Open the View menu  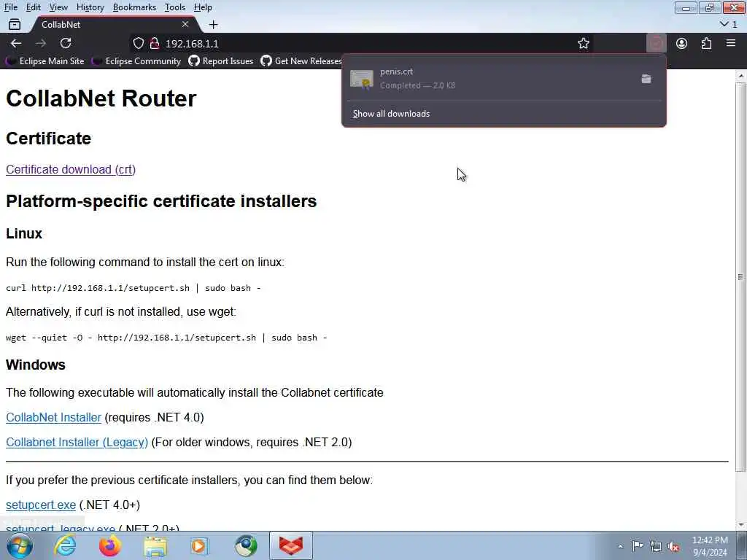click(58, 7)
